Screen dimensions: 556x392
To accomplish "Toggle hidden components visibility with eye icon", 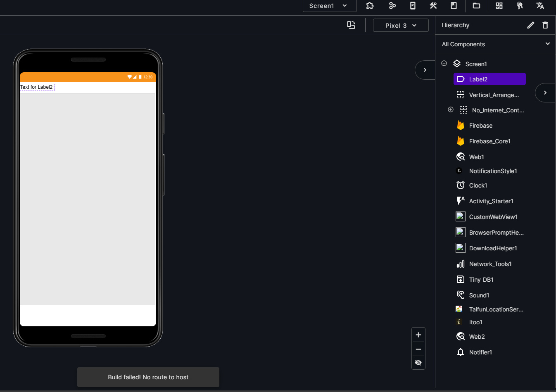I will 418,362.
